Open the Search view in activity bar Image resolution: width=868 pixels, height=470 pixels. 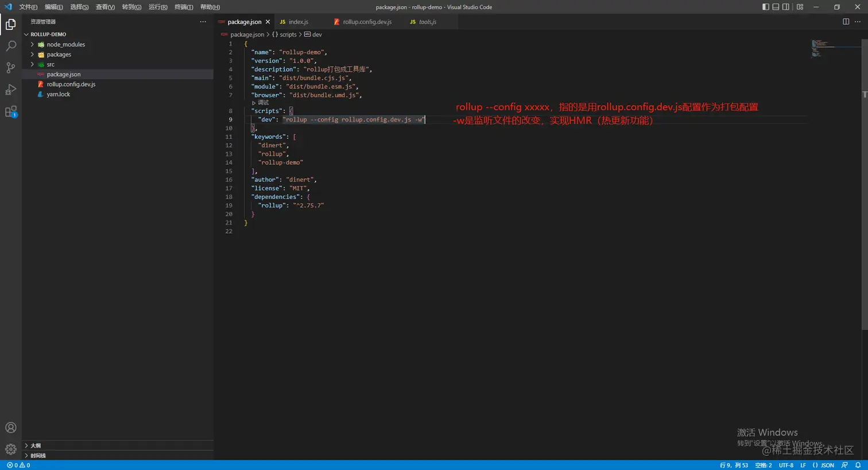pos(10,46)
